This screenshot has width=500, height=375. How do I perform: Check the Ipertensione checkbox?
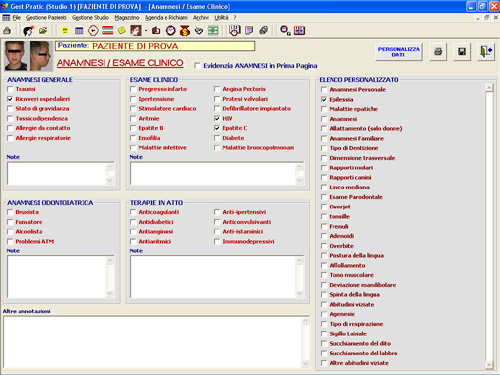(x=133, y=99)
